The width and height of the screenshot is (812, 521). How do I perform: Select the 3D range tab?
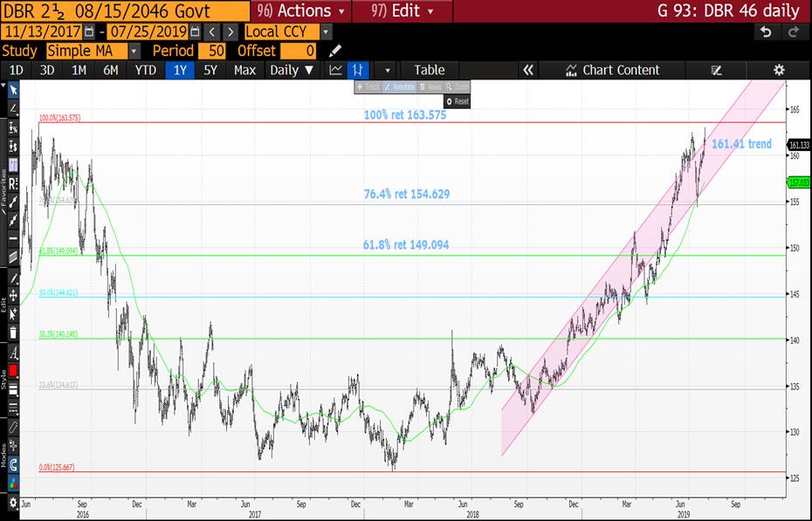(47, 70)
